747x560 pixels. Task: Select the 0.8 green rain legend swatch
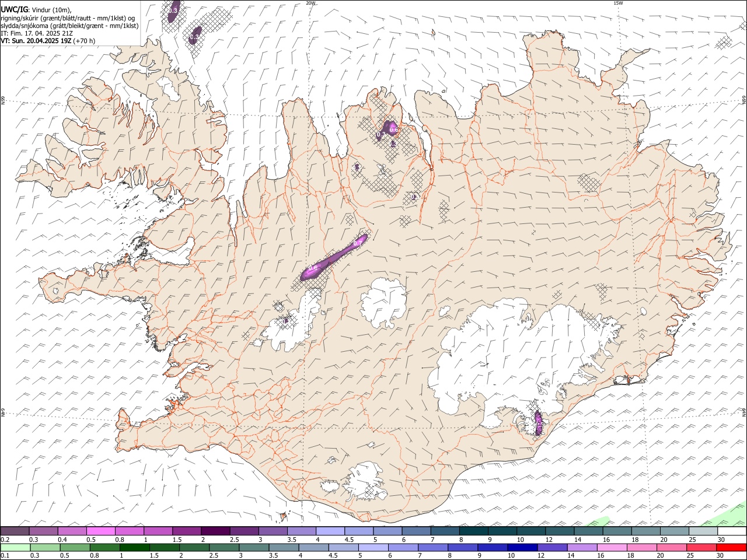pos(104,547)
